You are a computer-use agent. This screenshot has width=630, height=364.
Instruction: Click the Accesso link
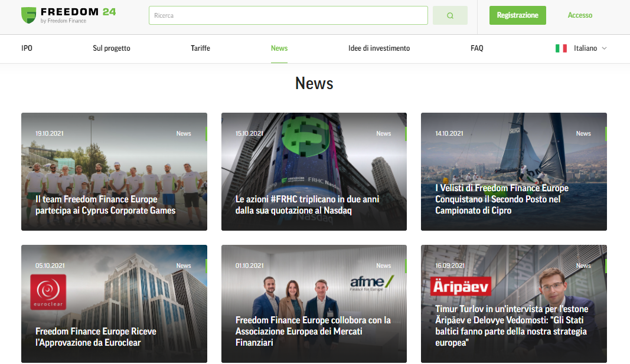tap(580, 15)
